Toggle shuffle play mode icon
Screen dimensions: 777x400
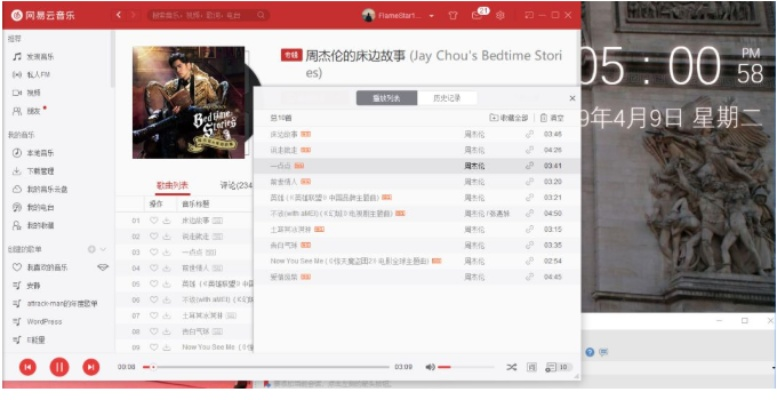pyautogui.click(x=511, y=367)
